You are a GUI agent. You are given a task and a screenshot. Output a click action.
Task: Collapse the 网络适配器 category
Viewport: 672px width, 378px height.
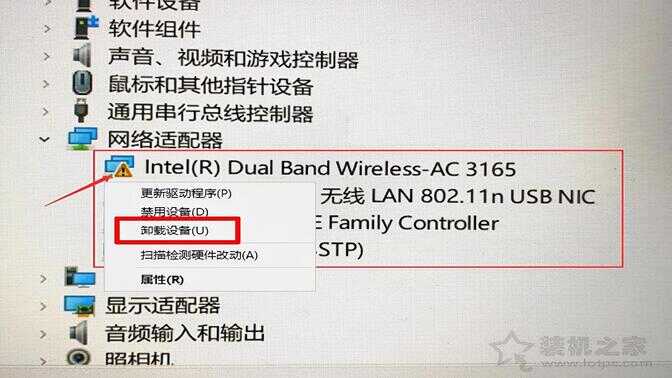pos(45,139)
